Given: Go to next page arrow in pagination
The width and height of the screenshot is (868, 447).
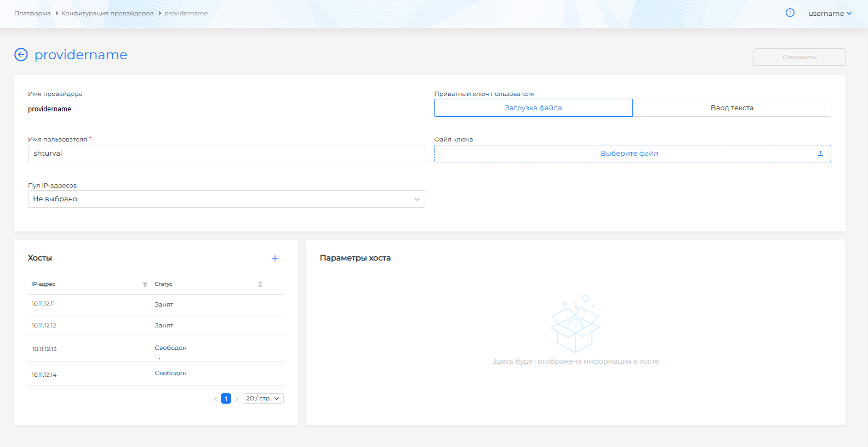Looking at the screenshot, I should (x=237, y=399).
